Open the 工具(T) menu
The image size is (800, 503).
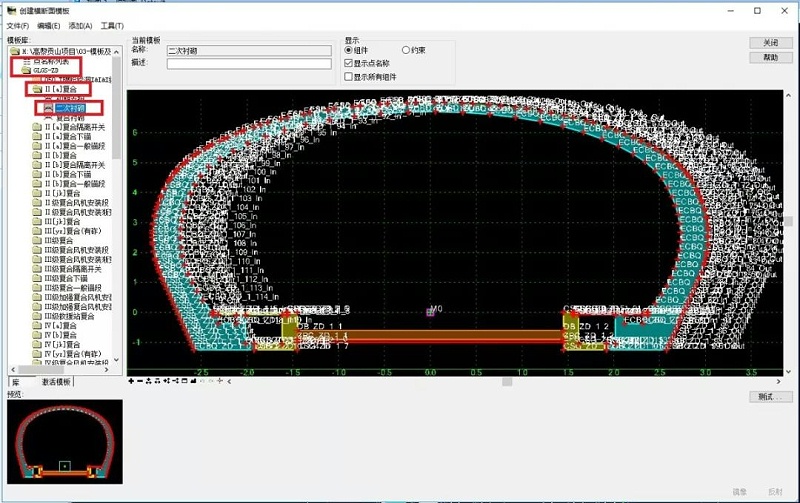112,26
